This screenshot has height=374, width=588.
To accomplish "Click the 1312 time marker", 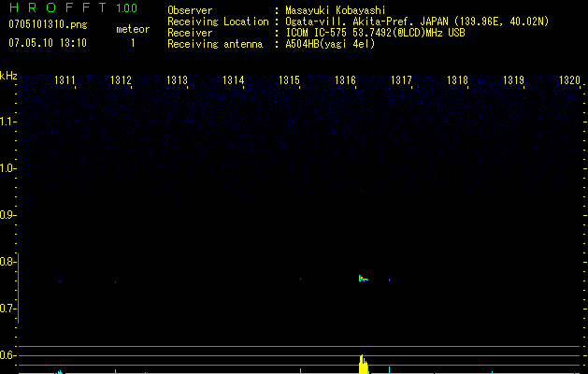I will coord(121,80).
